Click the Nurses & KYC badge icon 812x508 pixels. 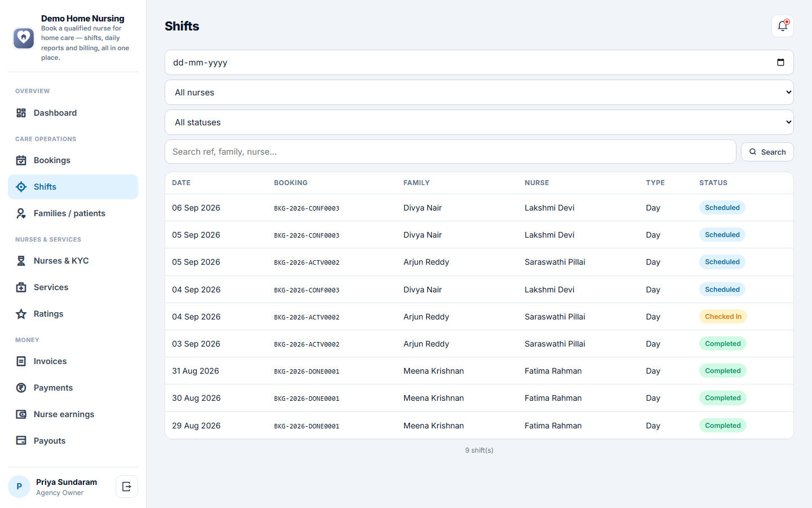point(21,261)
